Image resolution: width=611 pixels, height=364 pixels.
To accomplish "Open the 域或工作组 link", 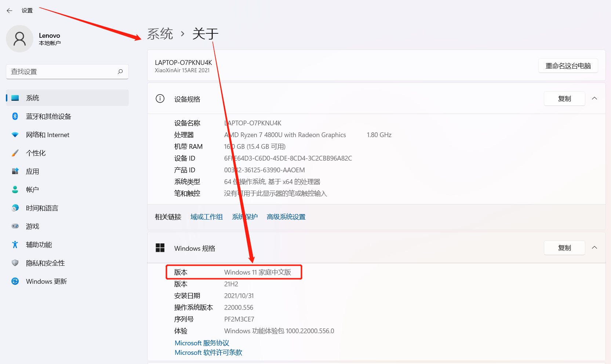I will click(x=207, y=217).
